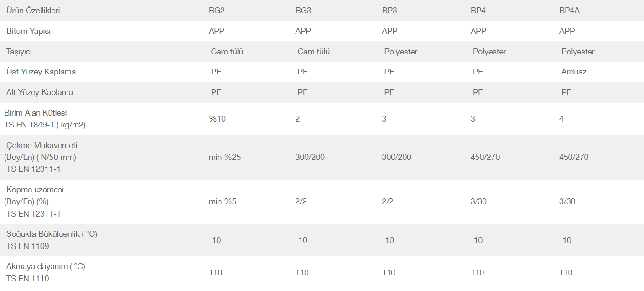Click the Çekme Mukavemeti row label
The width and height of the screenshot is (644, 291).
[41, 157]
